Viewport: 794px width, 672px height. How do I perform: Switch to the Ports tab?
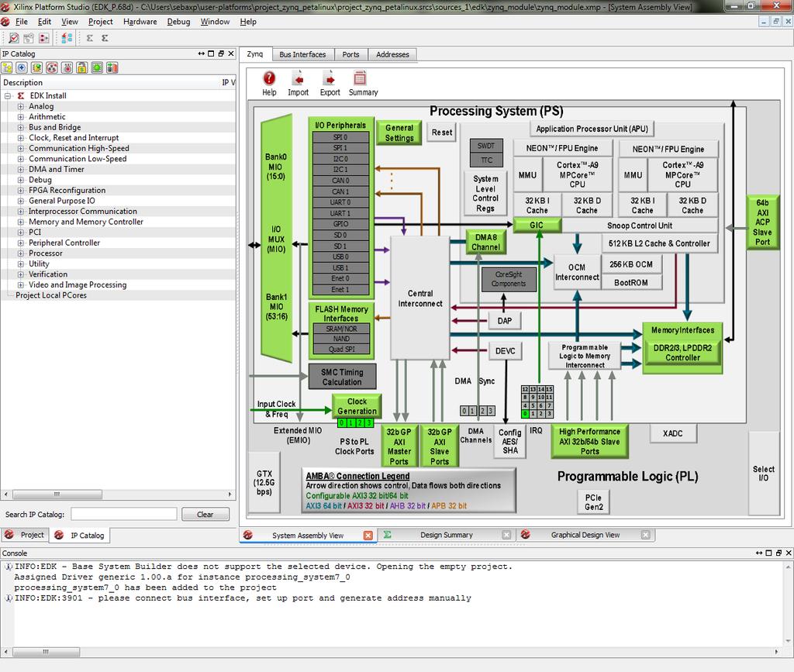pyautogui.click(x=350, y=55)
